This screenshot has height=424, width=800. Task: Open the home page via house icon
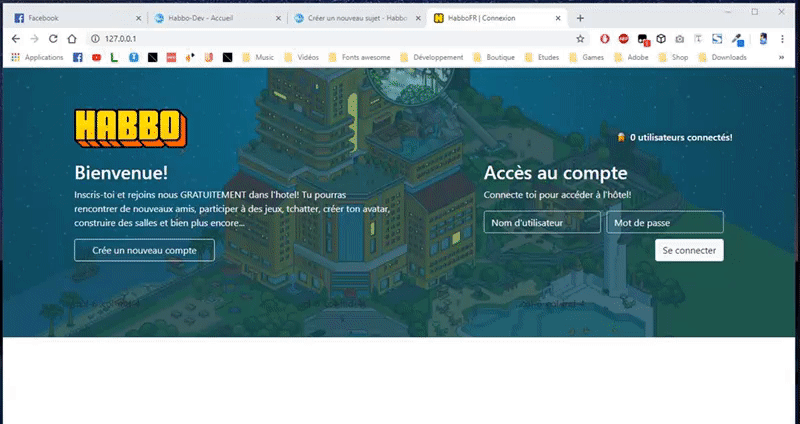click(72, 39)
